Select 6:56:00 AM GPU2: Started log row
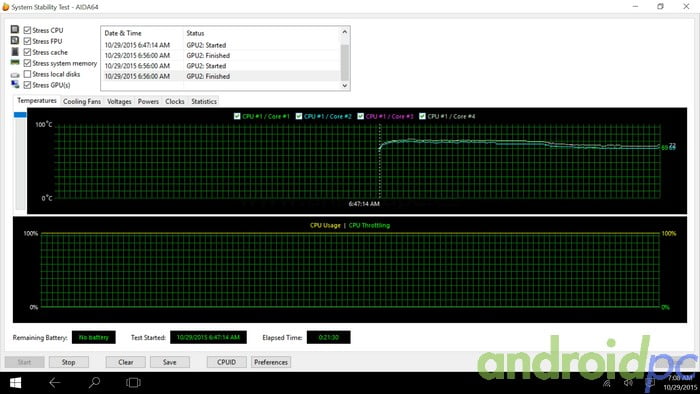The image size is (700, 394). (x=221, y=66)
